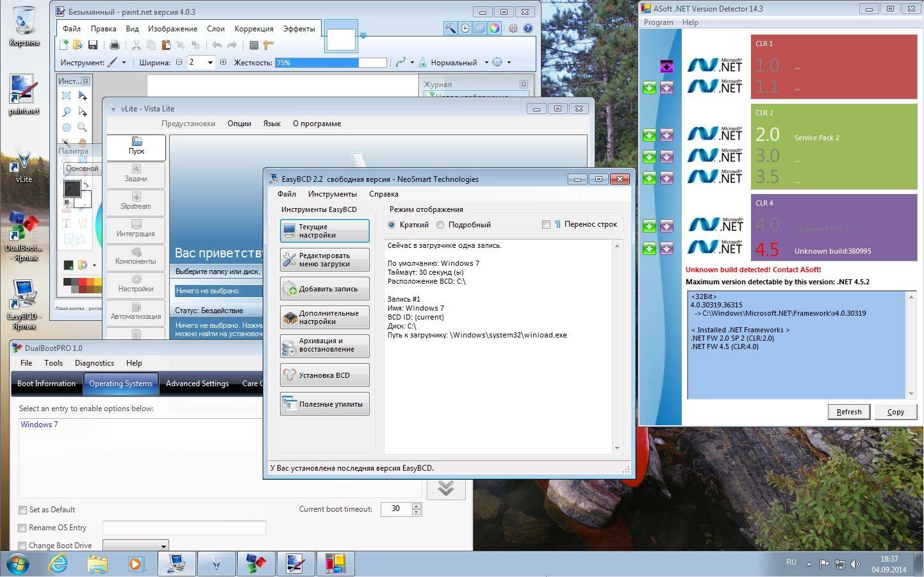Image resolution: width=924 pixels, height=577 pixels.
Task: Open paint.net help question mark icon
Action: [528, 28]
